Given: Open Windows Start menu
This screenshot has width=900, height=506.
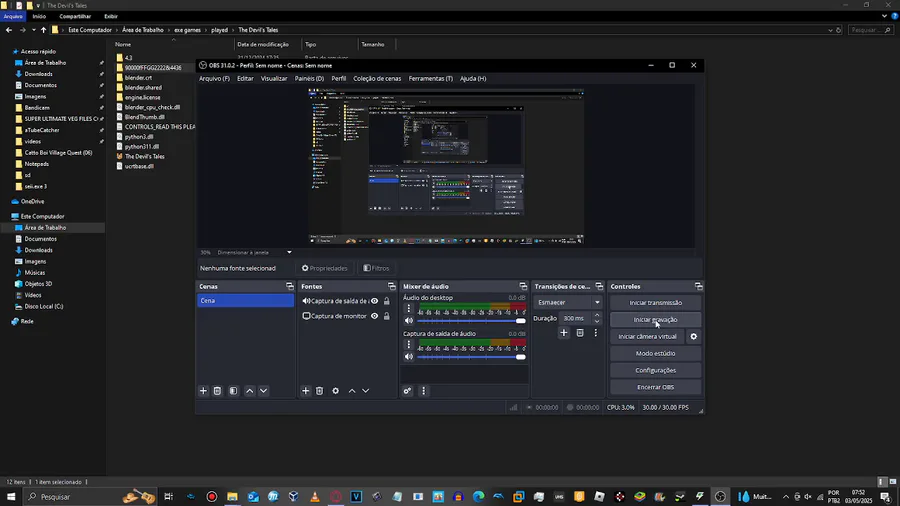Looking at the screenshot, I should 11,497.
